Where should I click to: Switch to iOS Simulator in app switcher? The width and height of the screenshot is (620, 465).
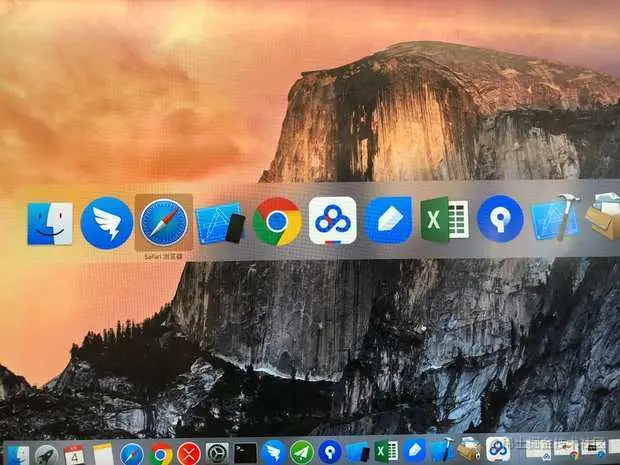pyautogui.click(x=220, y=223)
